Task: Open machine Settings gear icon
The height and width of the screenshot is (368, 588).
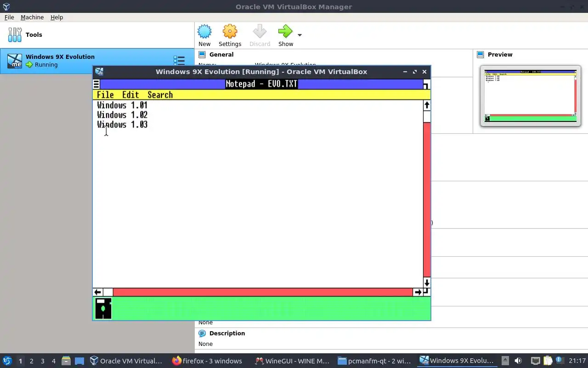Action: click(x=230, y=32)
